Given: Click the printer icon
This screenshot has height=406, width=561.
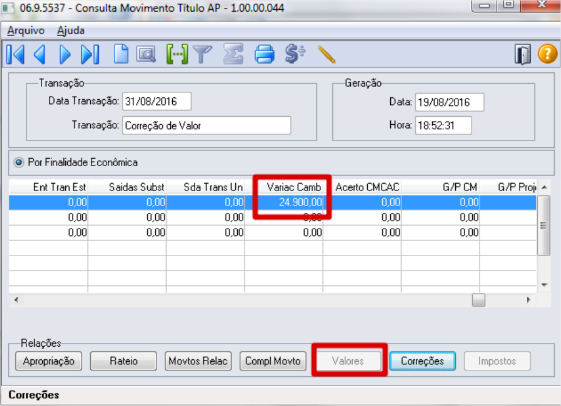Looking at the screenshot, I should click(264, 54).
